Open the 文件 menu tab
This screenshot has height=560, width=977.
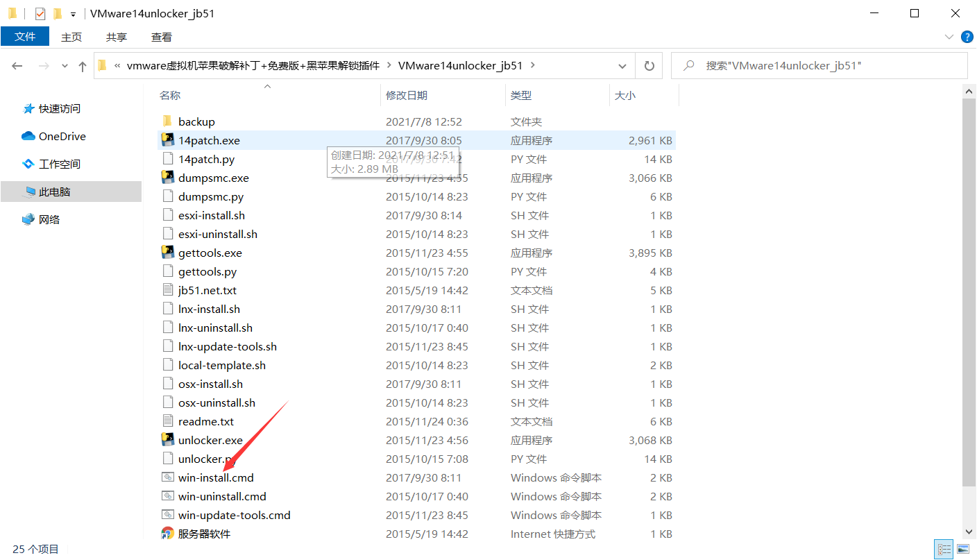pyautogui.click(x=25, y=37)
